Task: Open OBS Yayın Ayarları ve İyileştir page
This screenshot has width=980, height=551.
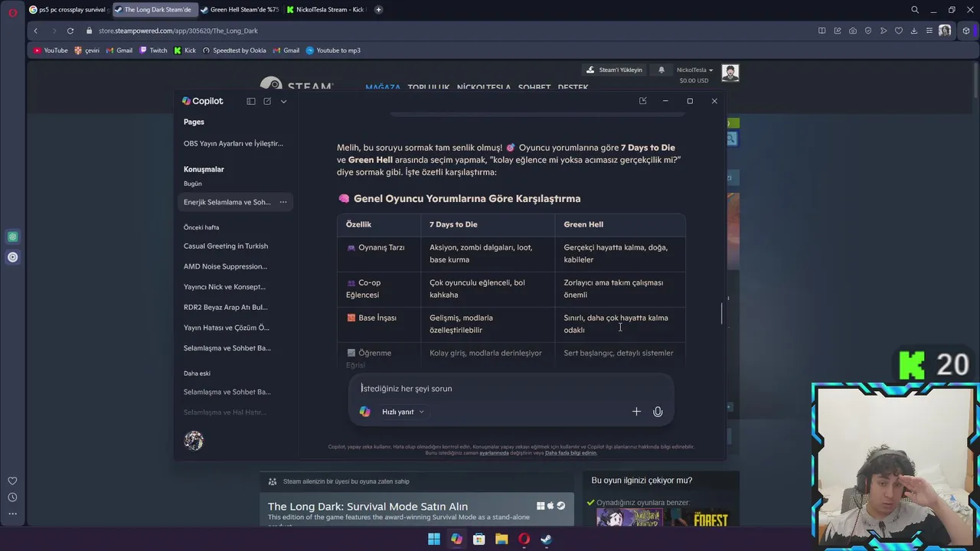Action: (x=234, y=143)
